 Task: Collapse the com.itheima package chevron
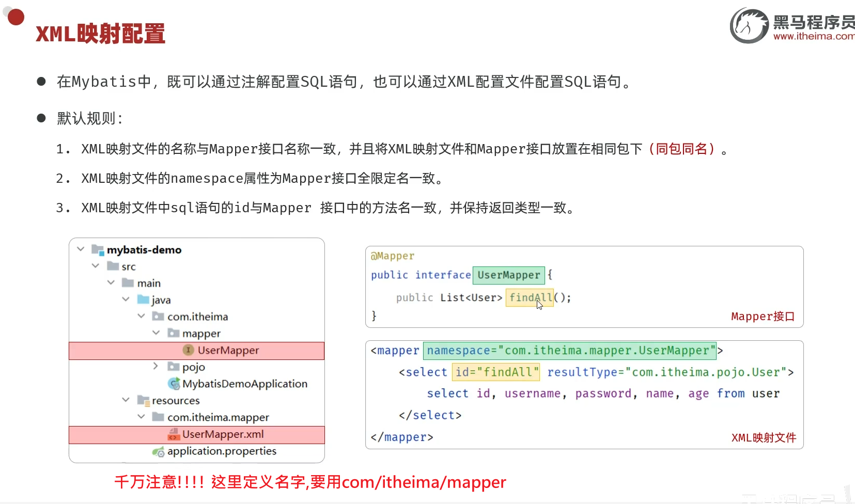point(141,316)
